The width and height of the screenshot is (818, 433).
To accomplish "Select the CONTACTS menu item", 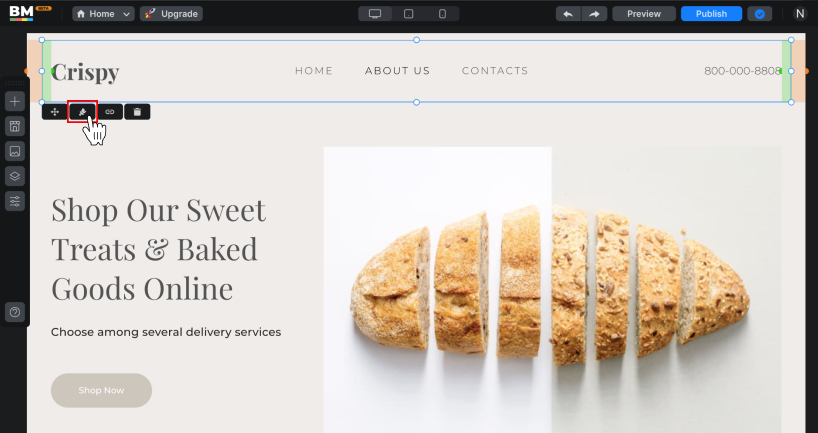I will coord(495,70).
